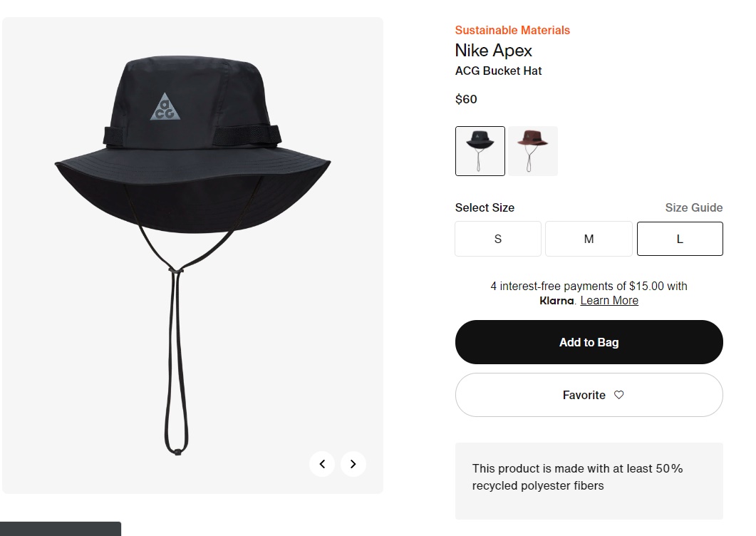756x536 pixels.
Task: Click the Klarna brand name
Action: tap(556, 301)
